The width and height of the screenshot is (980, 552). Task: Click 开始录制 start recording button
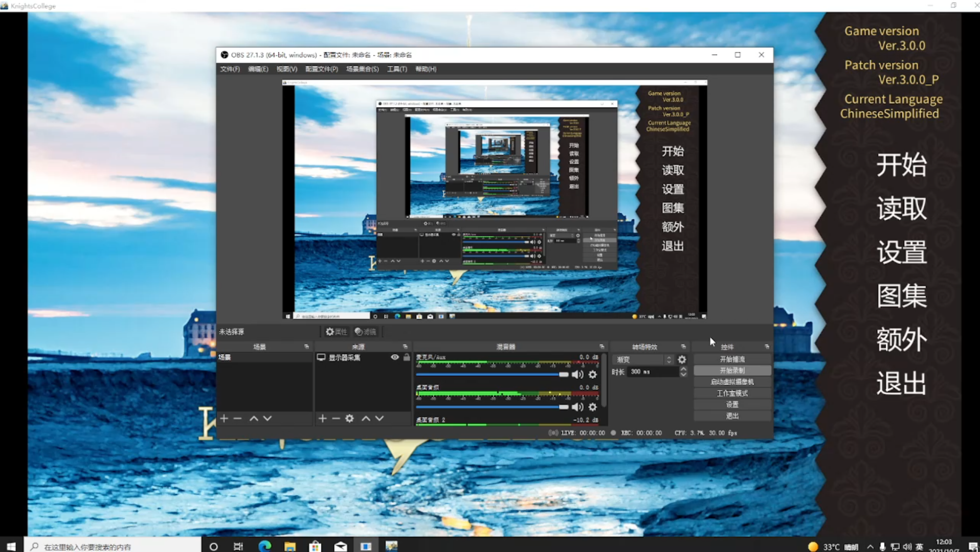point(732,371)
